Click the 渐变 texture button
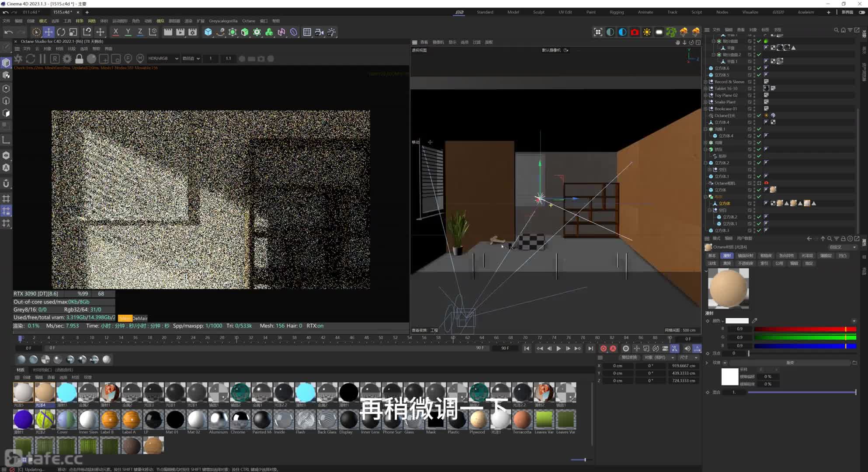 coord(790,363)
